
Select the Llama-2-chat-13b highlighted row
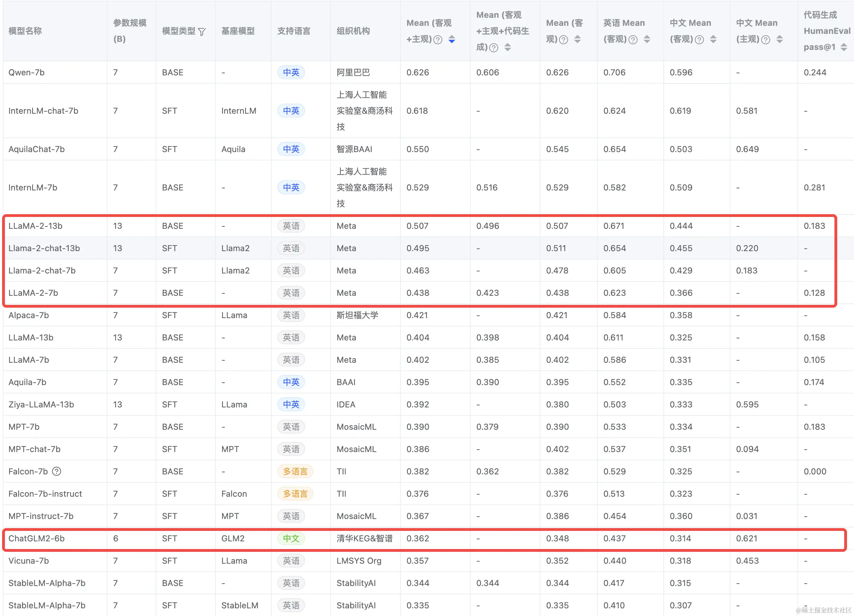(x=44, y=248)
